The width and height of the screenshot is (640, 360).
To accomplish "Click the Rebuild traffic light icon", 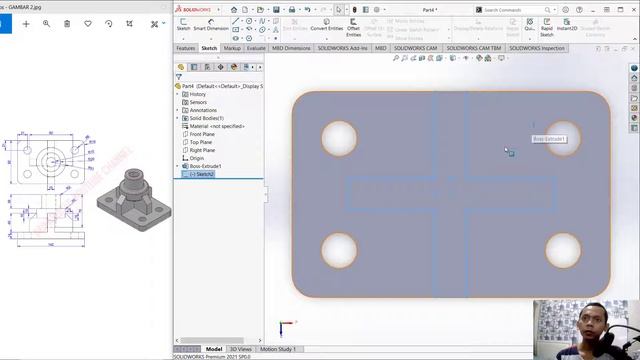I will coord(355,9).
